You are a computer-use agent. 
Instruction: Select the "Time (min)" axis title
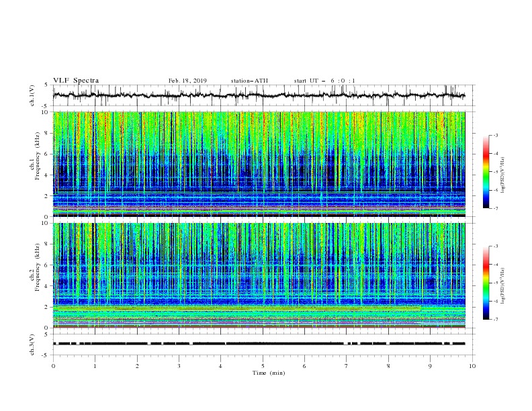pyautogui.click(x=269, y=373)
